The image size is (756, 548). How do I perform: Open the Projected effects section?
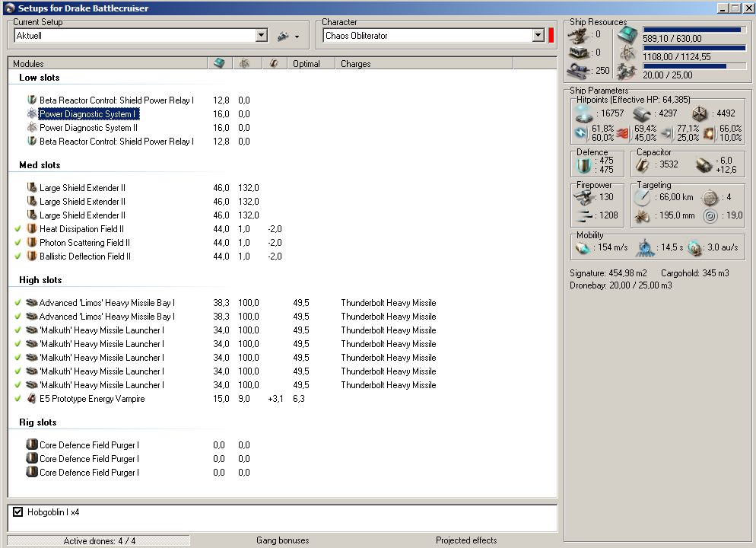tap(465, 540)
